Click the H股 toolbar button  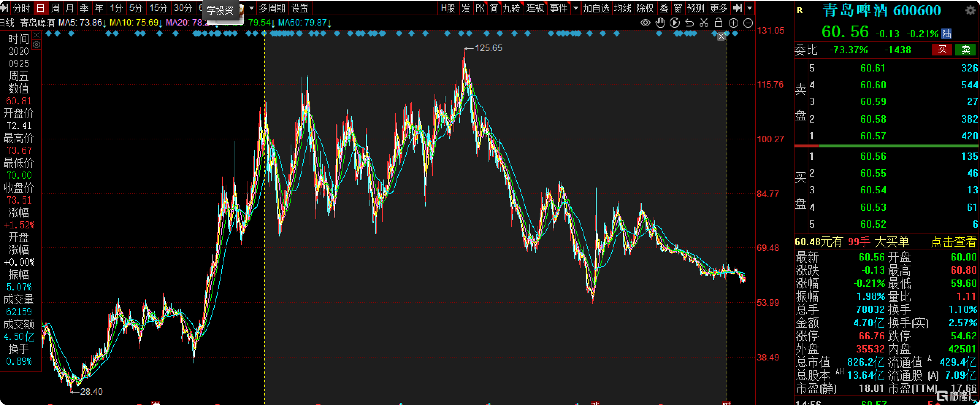(x=448, y=8)
